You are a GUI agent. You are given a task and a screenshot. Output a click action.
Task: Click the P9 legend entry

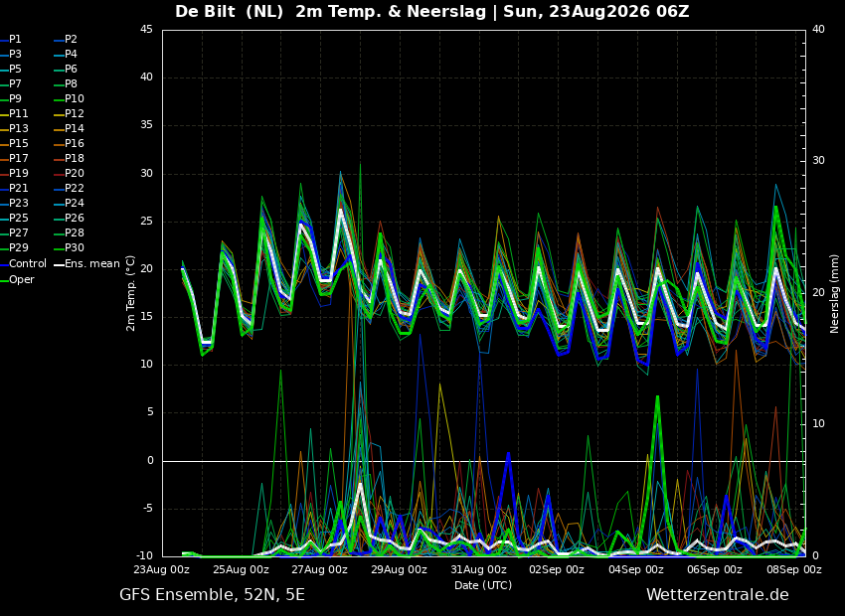click(x=15, y=99)
